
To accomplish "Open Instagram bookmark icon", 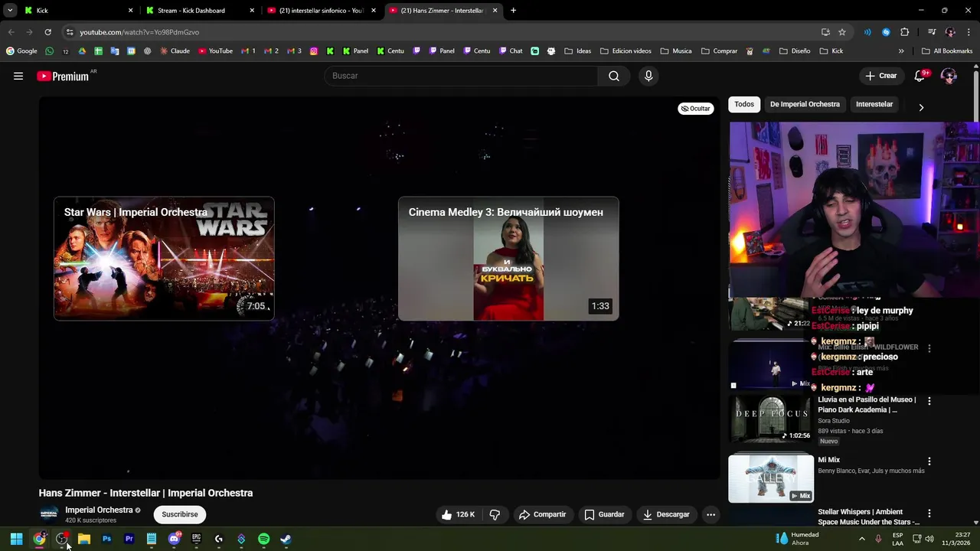I will [314, 51].
